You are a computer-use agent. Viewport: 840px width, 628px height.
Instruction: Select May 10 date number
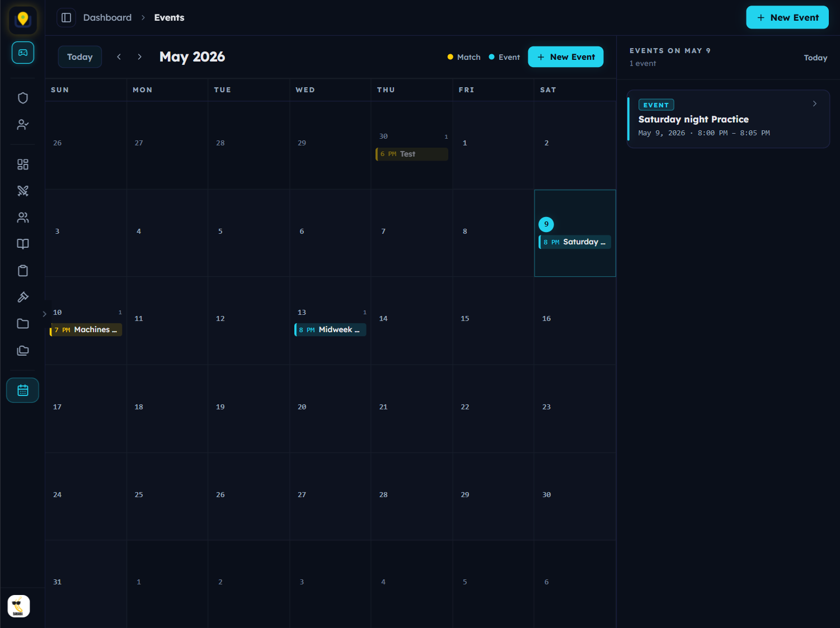(x=57, y=313)
